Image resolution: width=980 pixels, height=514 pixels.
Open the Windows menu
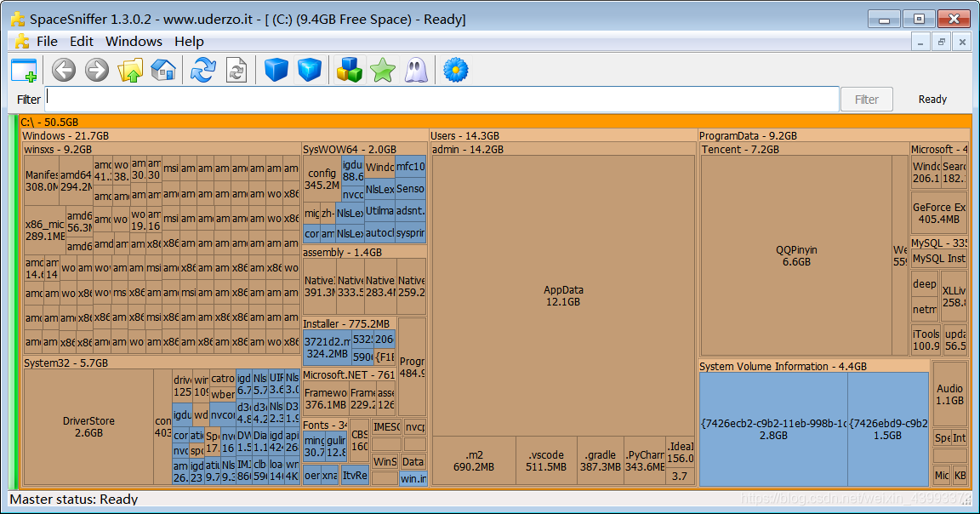tap(134, 41)
